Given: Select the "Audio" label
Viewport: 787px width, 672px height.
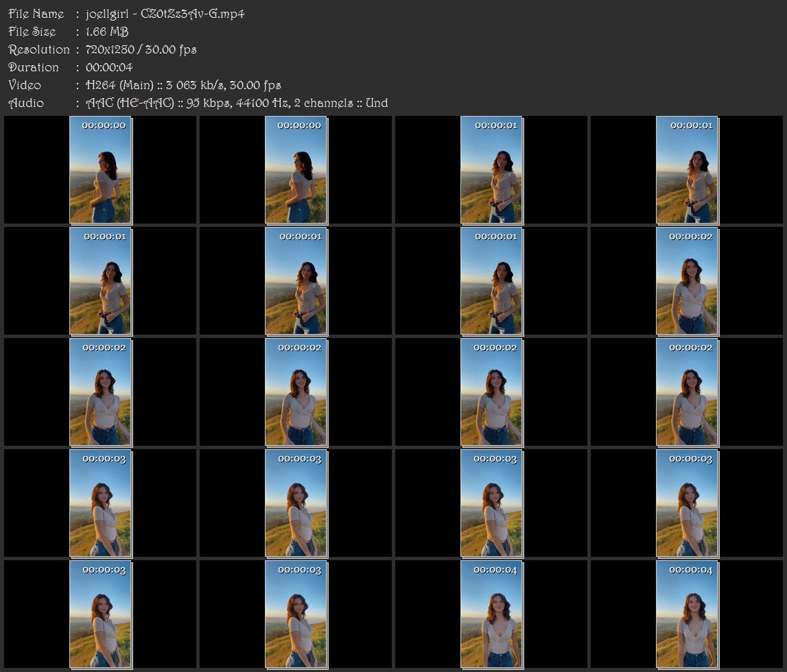Looking at the screenshot, I should tap(26, 104).
